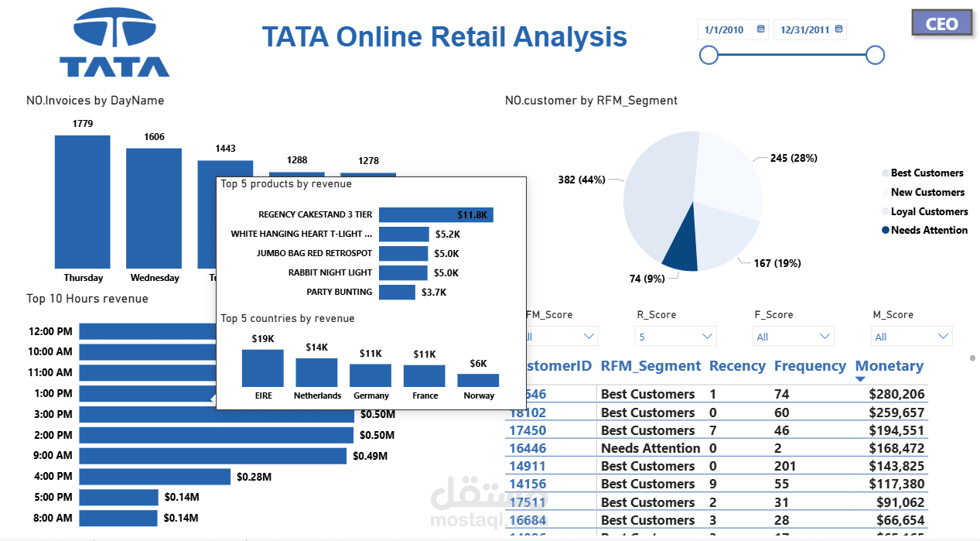Click the $66,654 monetary value

(901, 520)
